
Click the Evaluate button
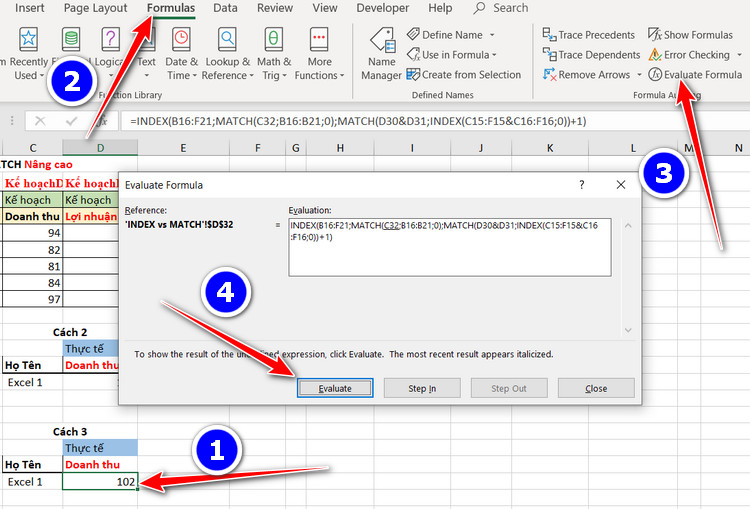(x=335, y=388)
